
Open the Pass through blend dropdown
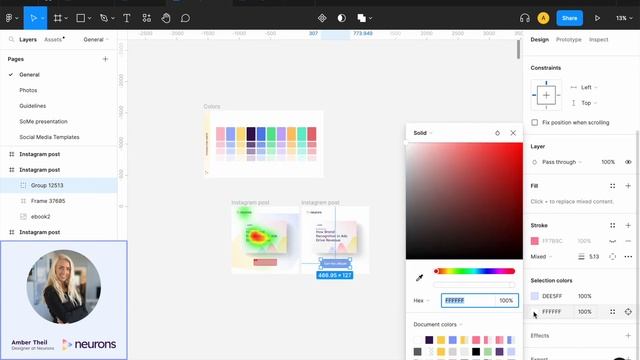(562, 162)
